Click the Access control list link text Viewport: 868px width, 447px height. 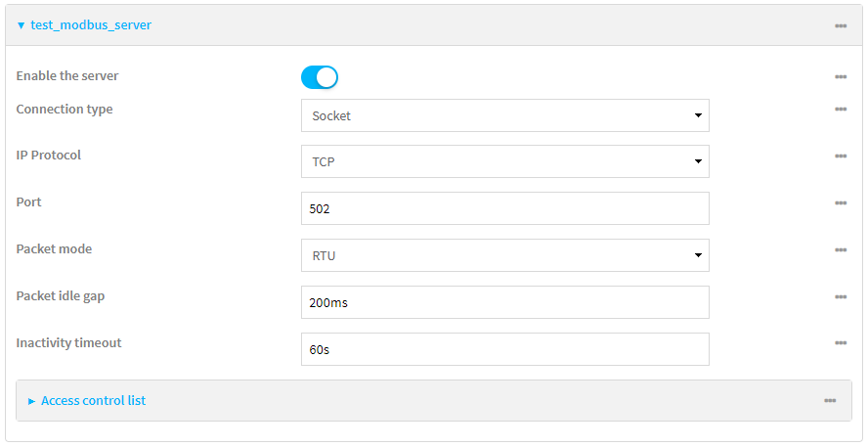93,401
